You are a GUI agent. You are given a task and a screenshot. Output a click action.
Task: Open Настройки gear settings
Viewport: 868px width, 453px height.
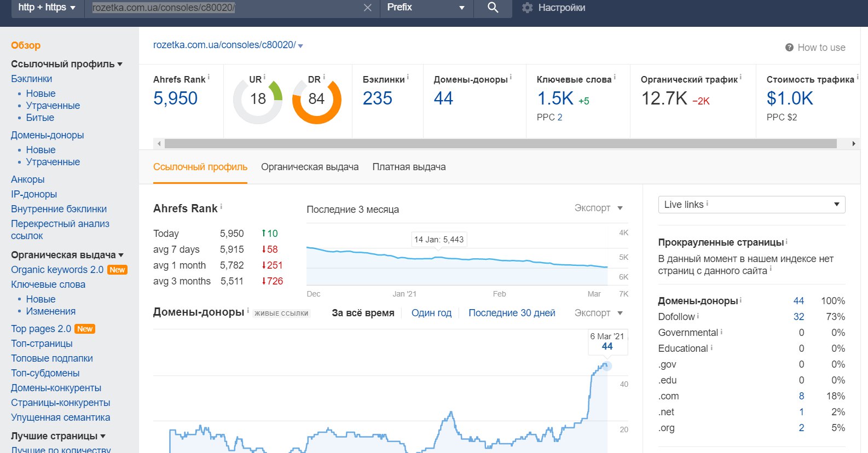point(553,8)
